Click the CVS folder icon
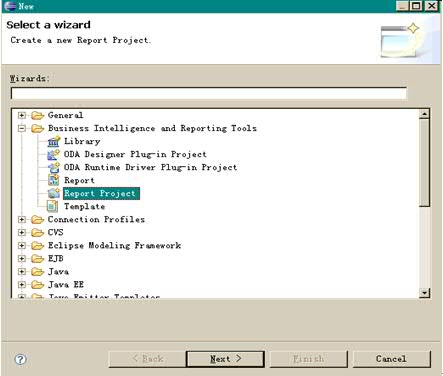The image size is (443, 376). point(37,232)
